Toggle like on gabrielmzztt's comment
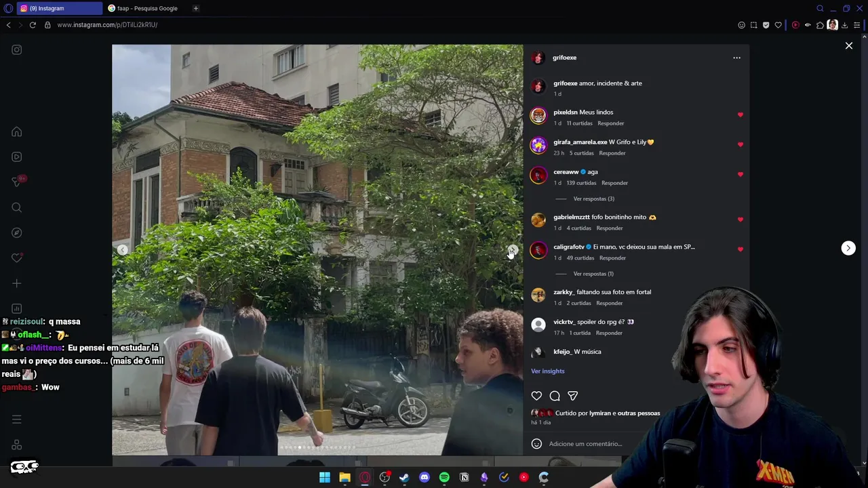The height and width of the screenshot is (488, 868). pyautogui.click(x=741, y=220)
